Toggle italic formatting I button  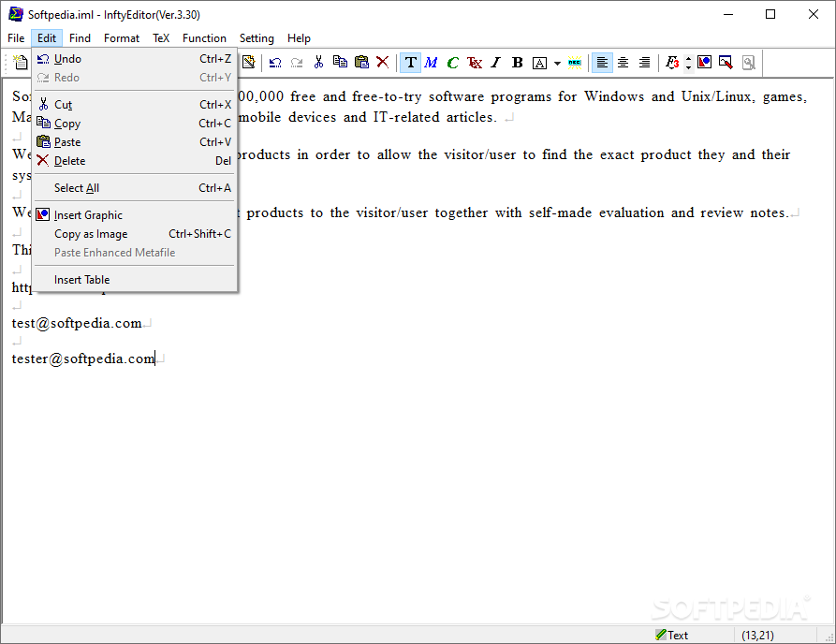point(496,63)
